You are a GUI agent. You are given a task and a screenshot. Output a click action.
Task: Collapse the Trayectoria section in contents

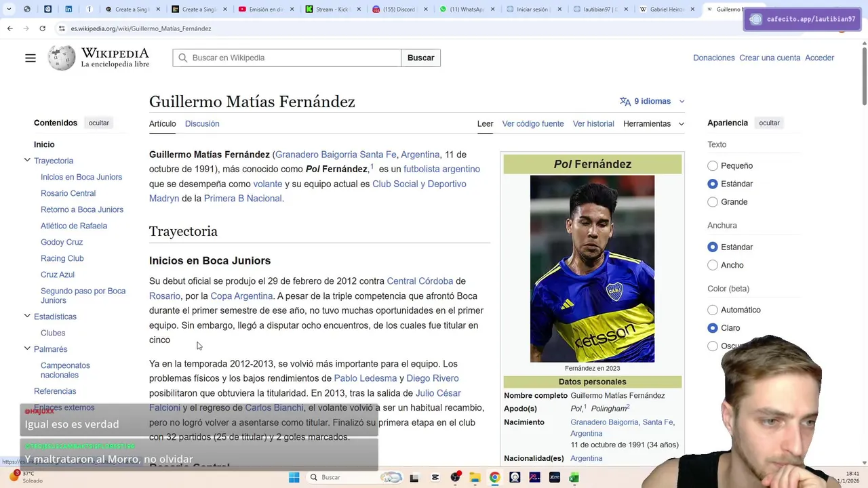coord(27,161)
